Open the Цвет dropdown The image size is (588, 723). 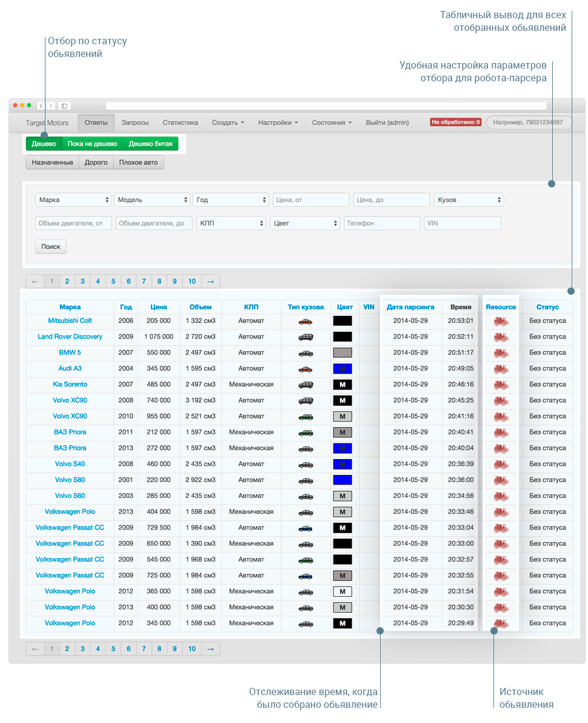coord(305,223)
